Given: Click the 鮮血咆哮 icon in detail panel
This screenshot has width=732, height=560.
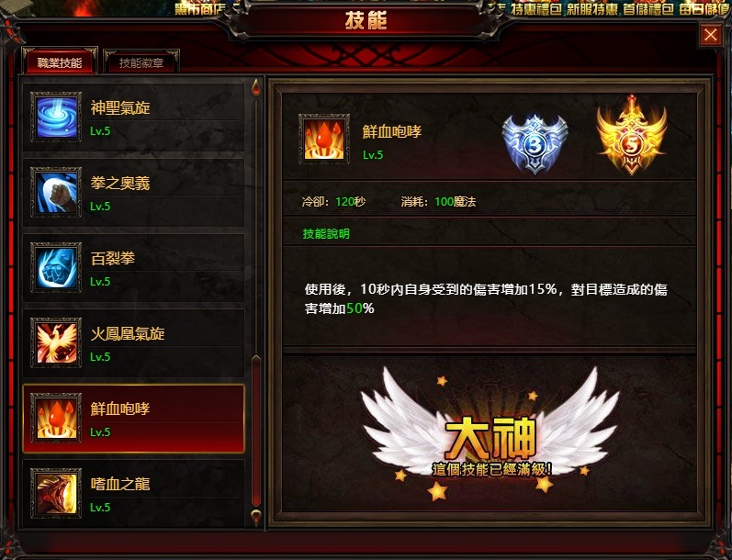Looking at the screenshot, I should pyautogui.click(x=324, y=139).
